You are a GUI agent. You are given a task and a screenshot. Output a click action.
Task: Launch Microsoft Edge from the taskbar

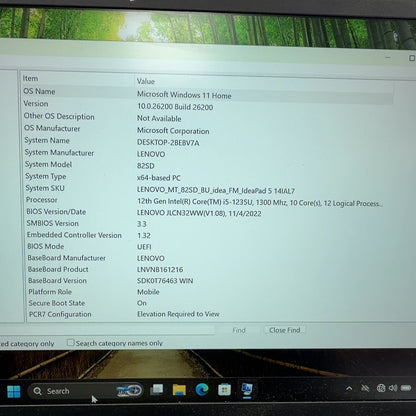(202, 389)
